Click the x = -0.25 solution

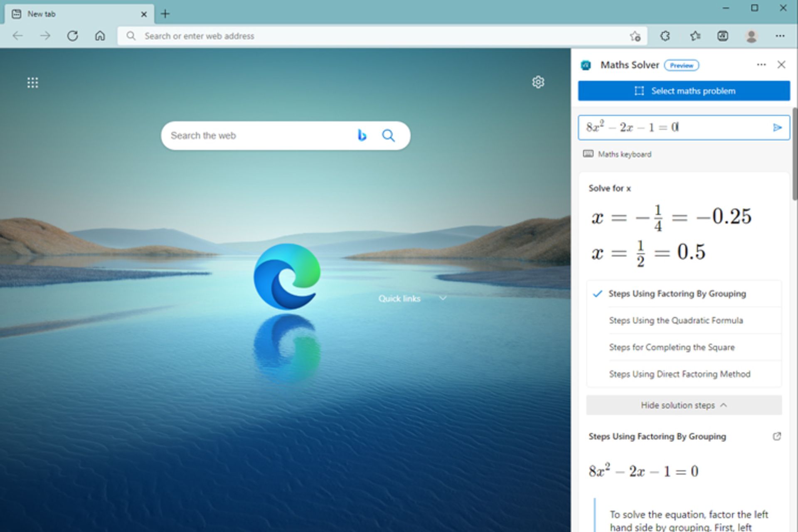(672, 217)
